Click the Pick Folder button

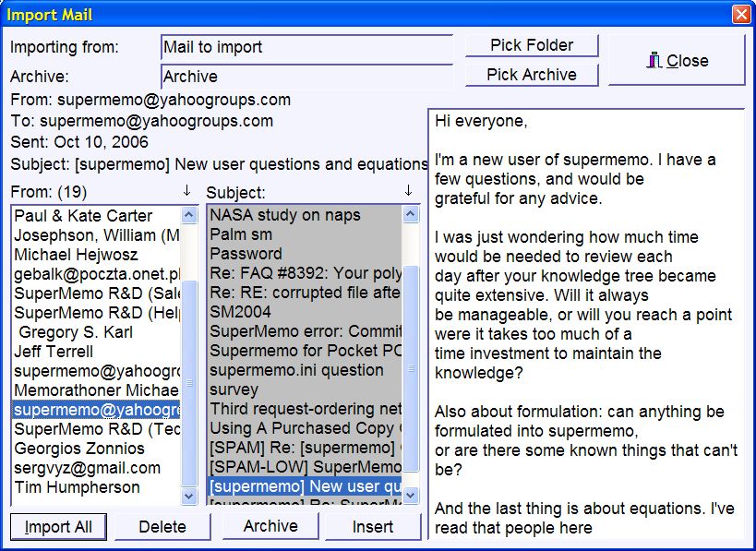pos(531,45)
